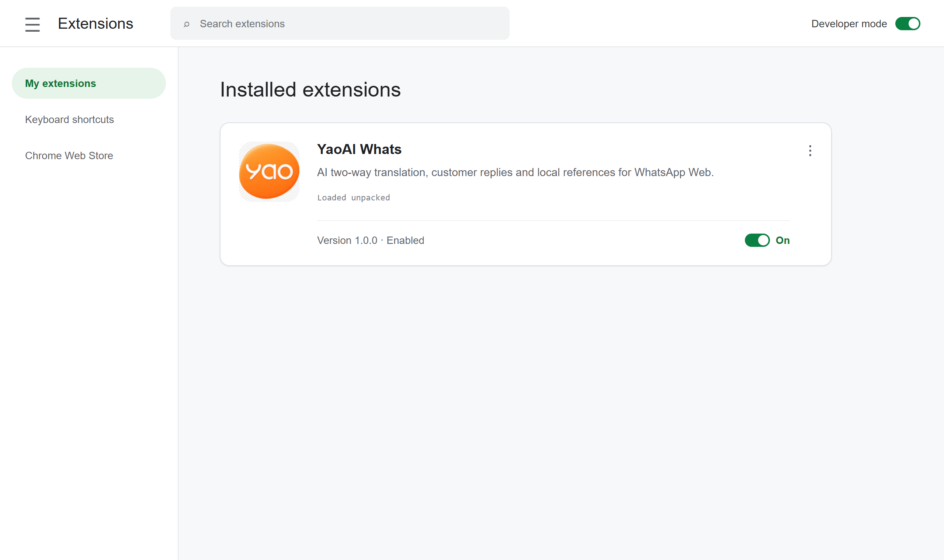The image size is (944, 560).
Task: Click Version 1.0.0 · Enabled text
Action: [371, 240]
